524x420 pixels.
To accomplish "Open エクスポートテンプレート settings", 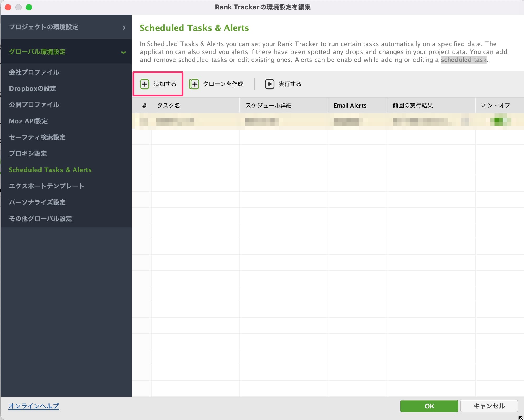I will pyautogui.click(x=47, y=186).
